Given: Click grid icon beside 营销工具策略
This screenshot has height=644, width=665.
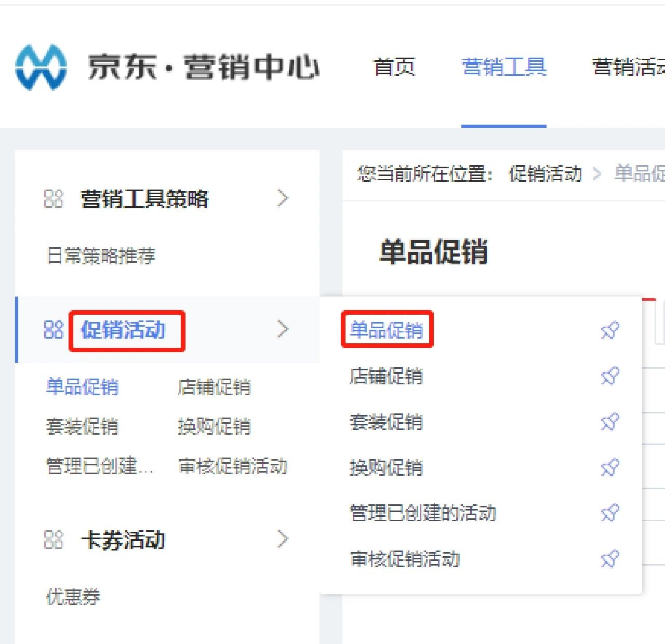Looking at the screenshot, I should [54, 198].
